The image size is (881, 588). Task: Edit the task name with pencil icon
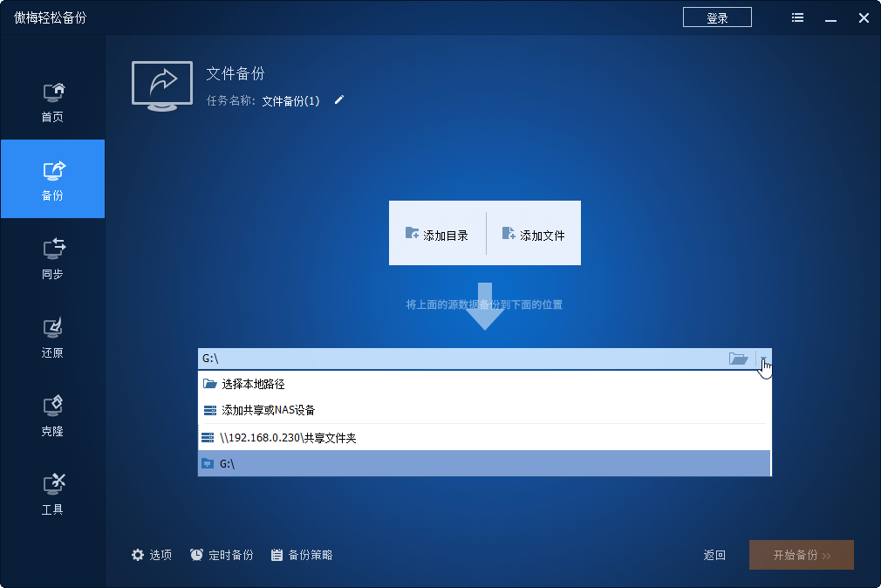click(x=338, y=100)
